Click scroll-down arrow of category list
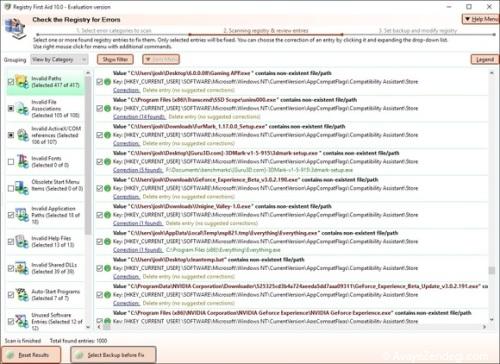The width and height of the screenshot is (500, 364). click(x=88, y=327)
